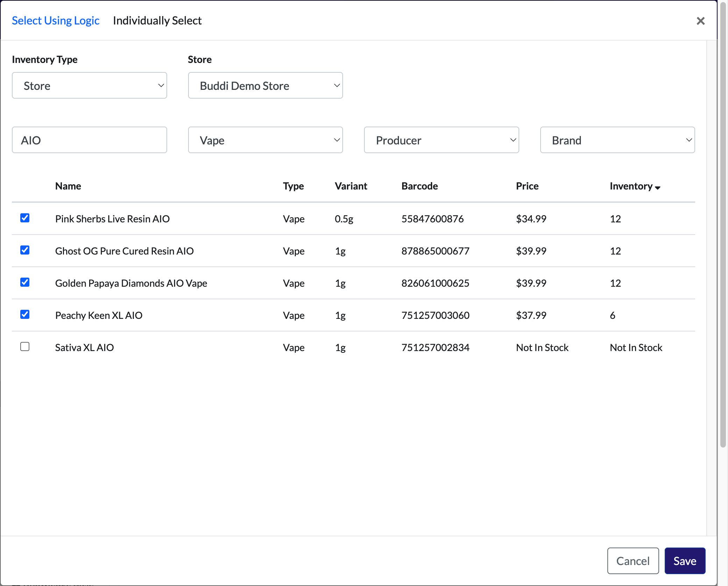Click the Save button
The image size is (728, 586).
pos(685,561)
